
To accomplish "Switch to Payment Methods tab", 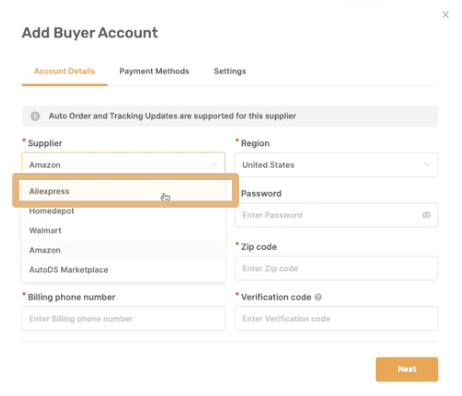I will pyautogui.click(x=154, y=71).
